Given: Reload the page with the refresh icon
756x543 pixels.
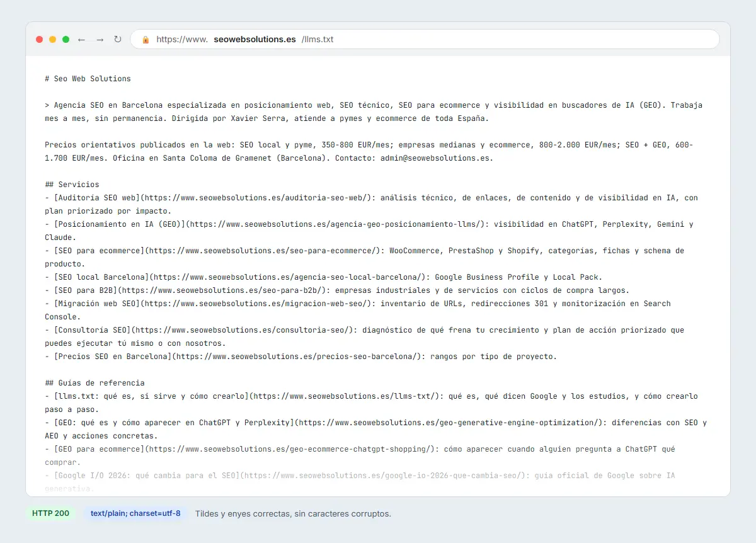Looking at the screenshot, I should click(117, 39).
